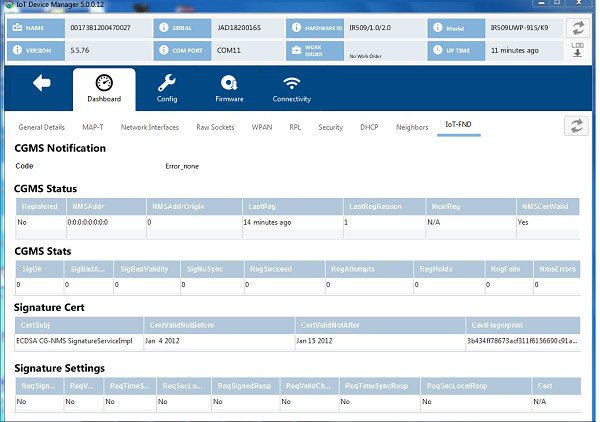
Task: Switch to WPAN sub-tab
Action: 262,127
